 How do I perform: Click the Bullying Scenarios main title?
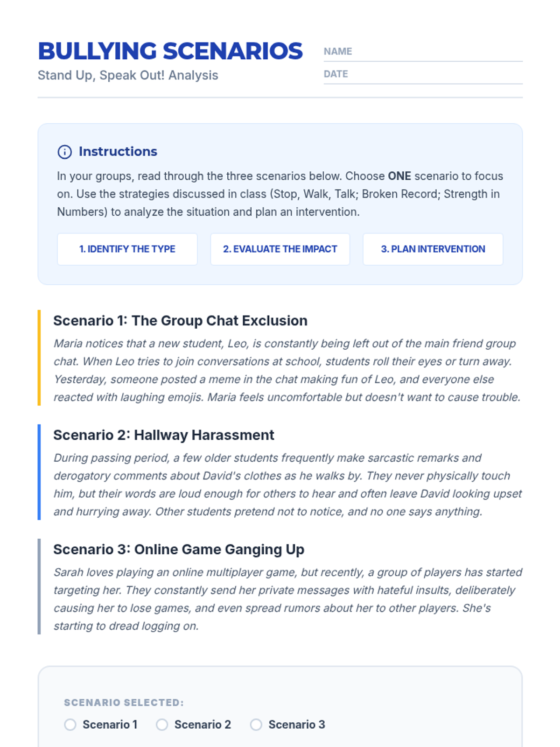coord(170,51)
